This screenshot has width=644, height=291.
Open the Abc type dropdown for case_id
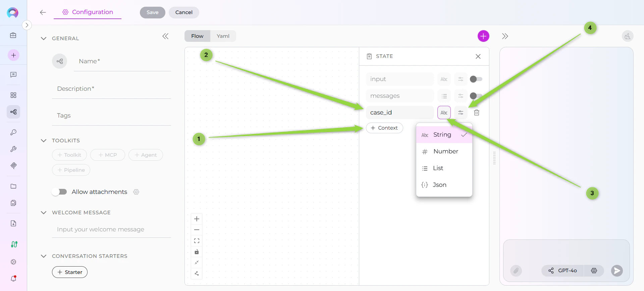coord(444,113)
